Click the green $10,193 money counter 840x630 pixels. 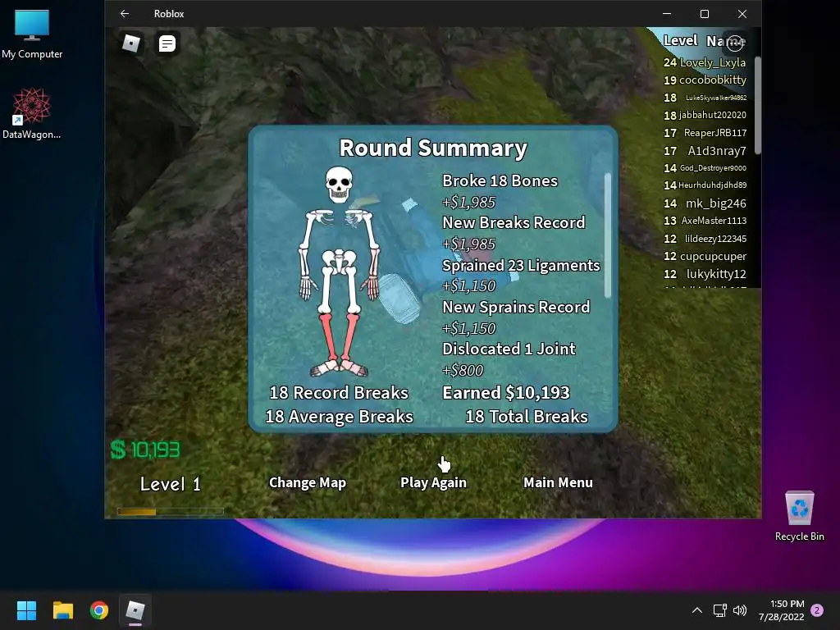click(x=145, y=450)
